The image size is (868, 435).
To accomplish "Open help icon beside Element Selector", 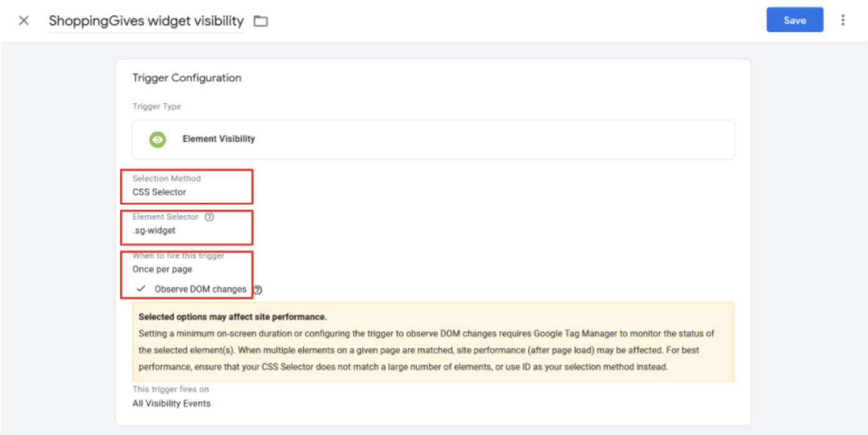I will coord(210,217).
